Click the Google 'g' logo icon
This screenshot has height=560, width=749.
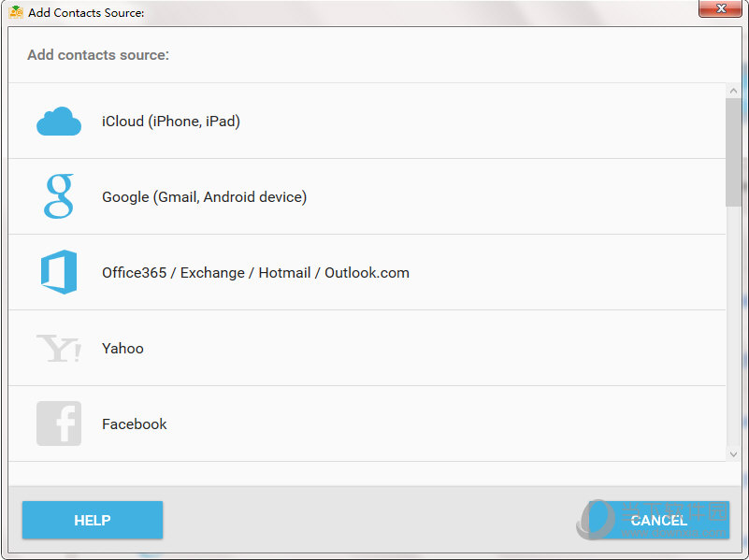point(59,196)
